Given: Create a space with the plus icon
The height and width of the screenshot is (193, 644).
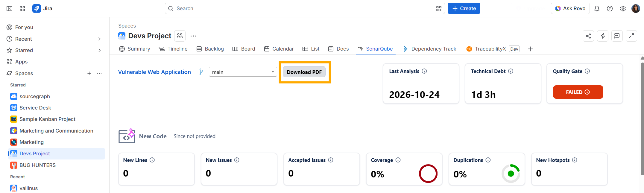Looking at the screenshot, I should 89,73.
